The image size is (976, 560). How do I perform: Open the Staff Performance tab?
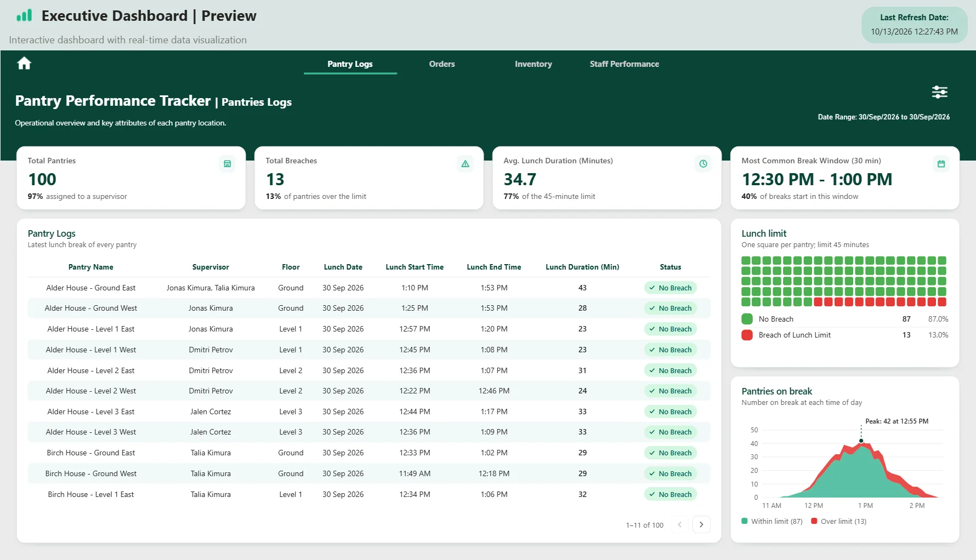coord(624,64)
